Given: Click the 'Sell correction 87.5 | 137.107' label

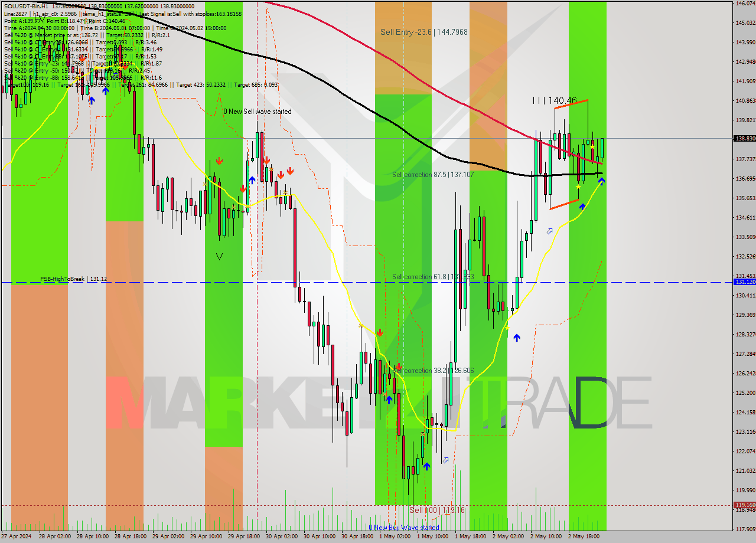Looking at the screenshot, I should 433,175.
